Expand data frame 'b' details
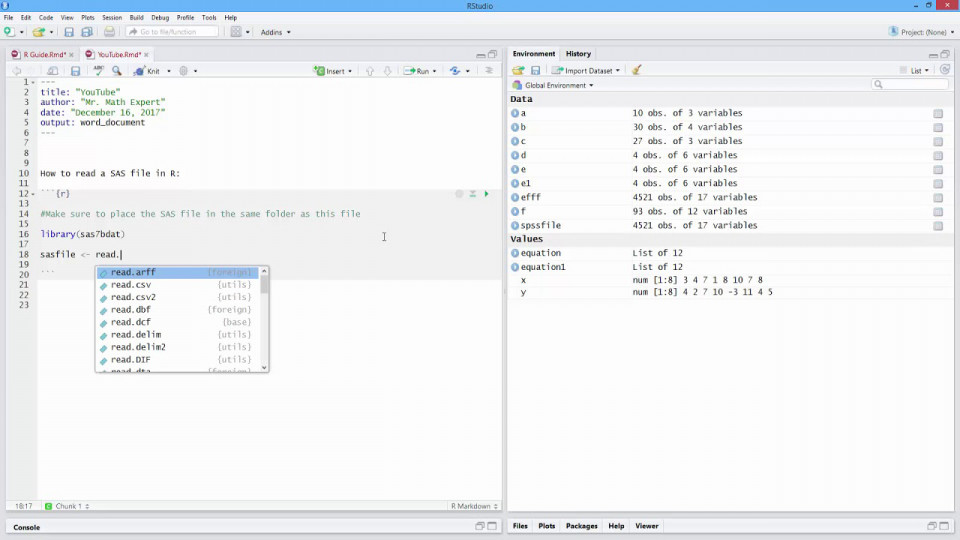960x540 pixels. (x=515, y=127)
